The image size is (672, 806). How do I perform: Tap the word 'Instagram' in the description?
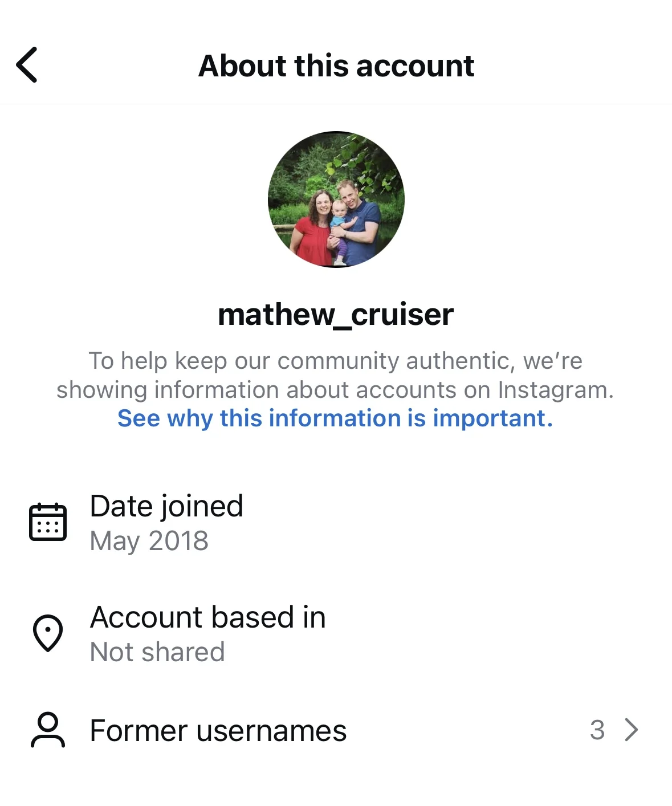[x=556, y=390]
